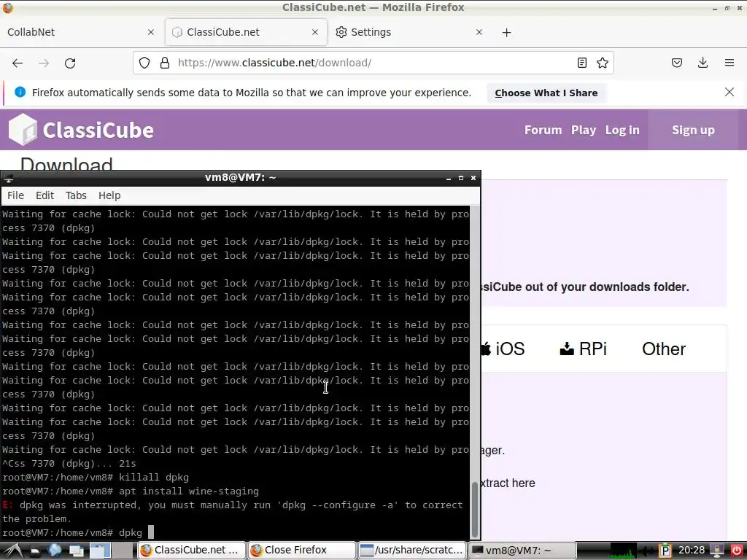This screenshot has height=560, width=747.
Task: Go back with the browser back arrow
Action: pos(18,63)
